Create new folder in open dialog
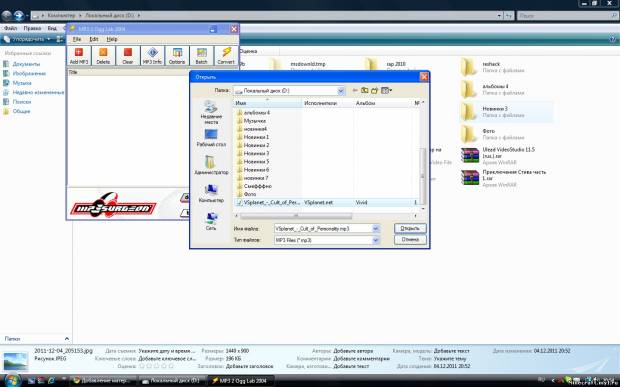The width and height of the screenshot is (620, 387). (374, 91)
